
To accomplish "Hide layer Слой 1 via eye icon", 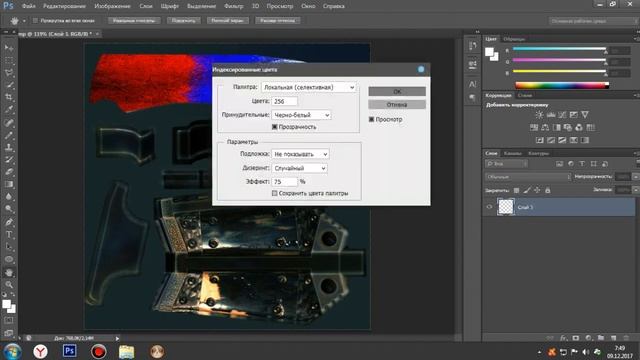I will (489, 207).
